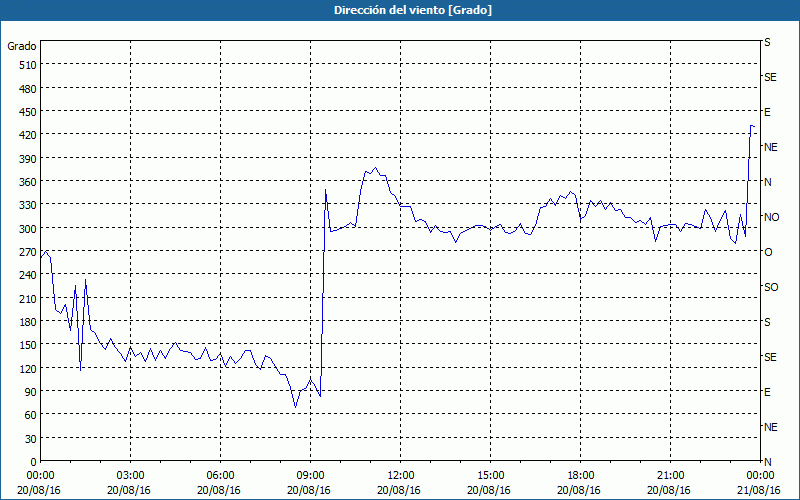The width and height of the screenshot is (800, 500).
Task: Click the 390 degree axis label
Action: click(28, 159)
